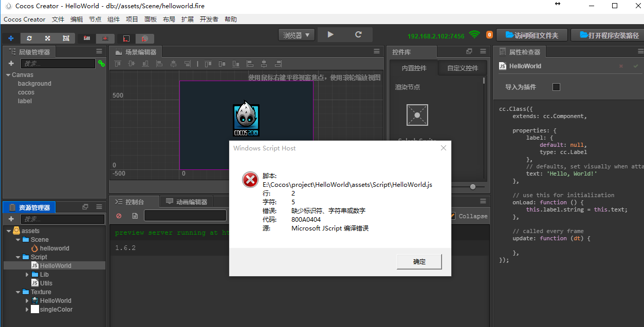Align selected nodes to left edge
This screenshot has width=644, height=327.
pyautogui.click(x=159, y=64)
